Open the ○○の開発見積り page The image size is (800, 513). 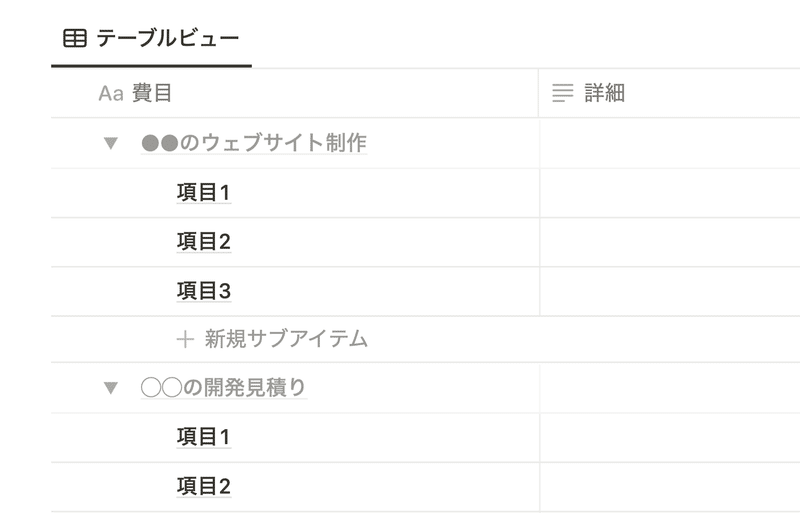pyautogui.click(x=223, y=388)
